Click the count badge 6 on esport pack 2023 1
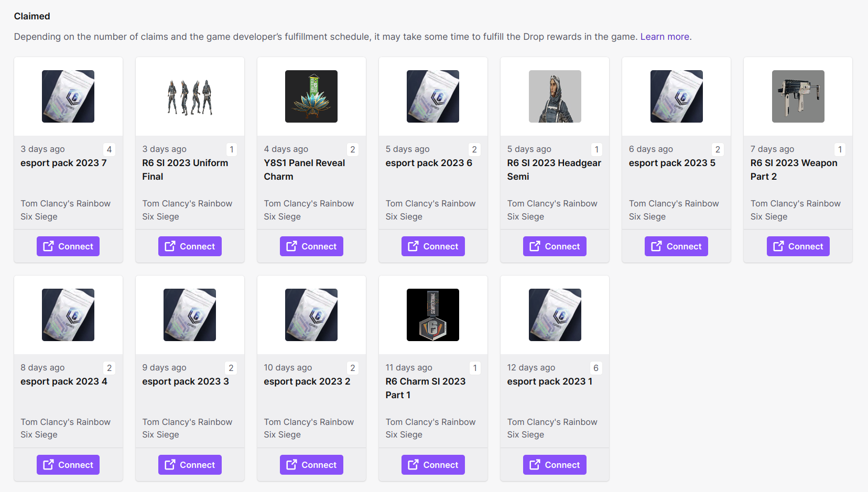Screen dimensions: 868x492 596,368
